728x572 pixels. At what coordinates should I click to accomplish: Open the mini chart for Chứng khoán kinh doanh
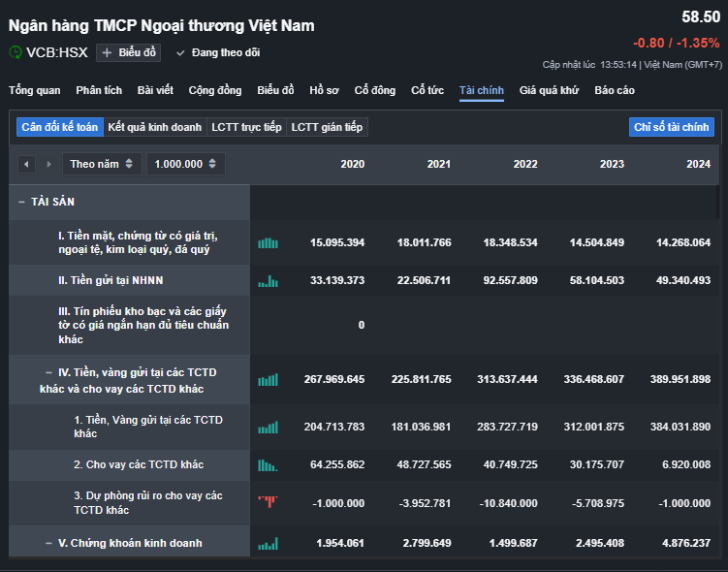(x=268, y=543)
